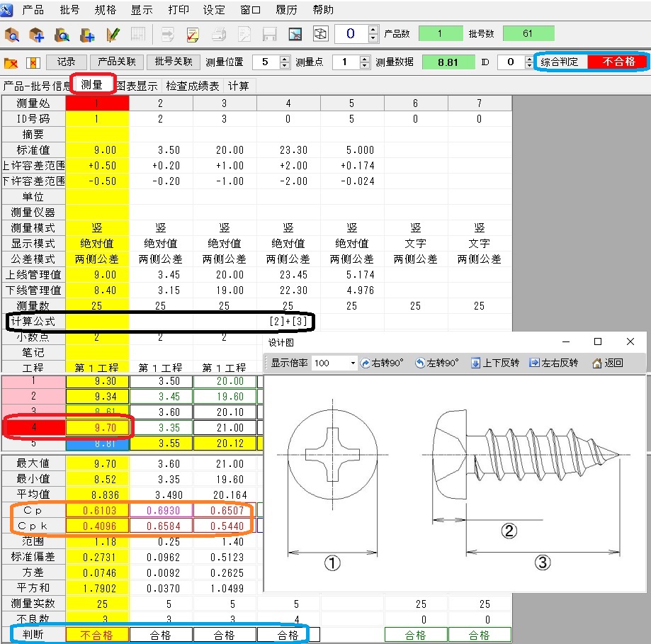Click the 产品关联 button

pyautogui.click(x=117, y=62)
